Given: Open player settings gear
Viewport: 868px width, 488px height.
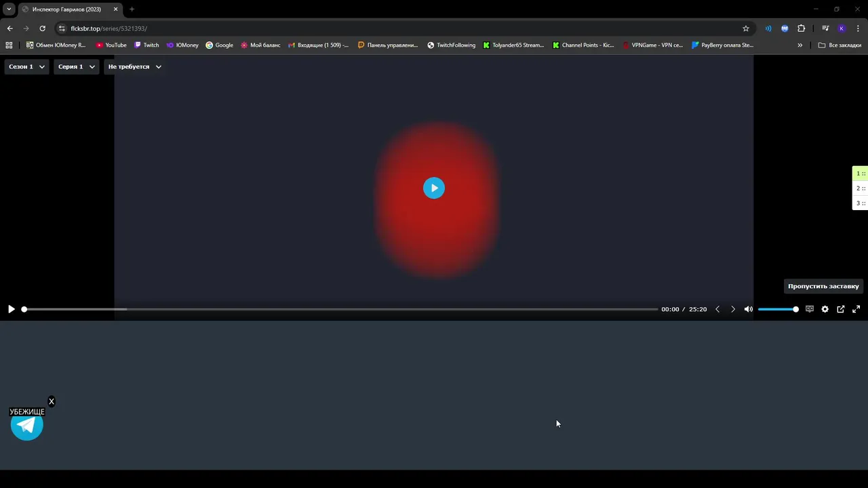Looking at the screenshot, I should click(825, 309).
